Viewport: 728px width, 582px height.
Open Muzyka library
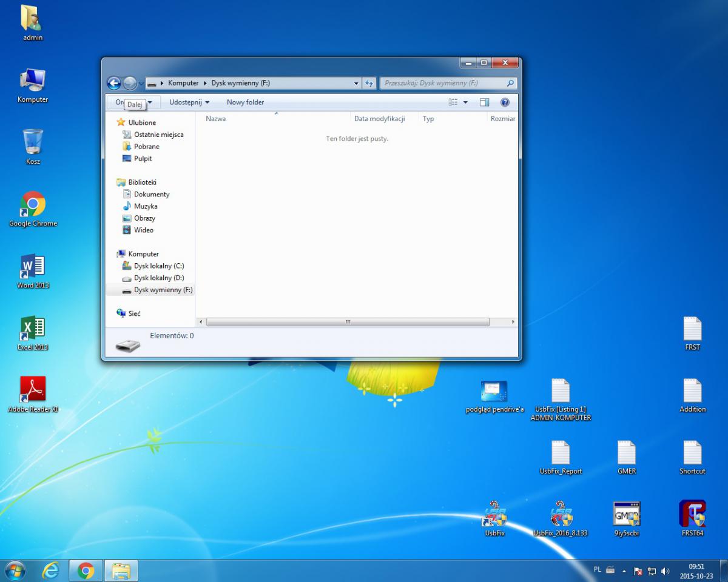(x=146, y=206)
